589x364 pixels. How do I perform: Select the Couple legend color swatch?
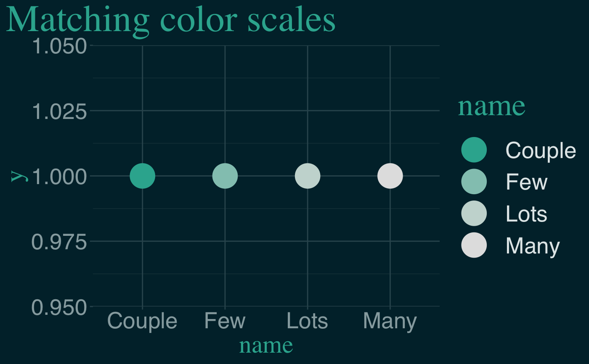[474, 150]
